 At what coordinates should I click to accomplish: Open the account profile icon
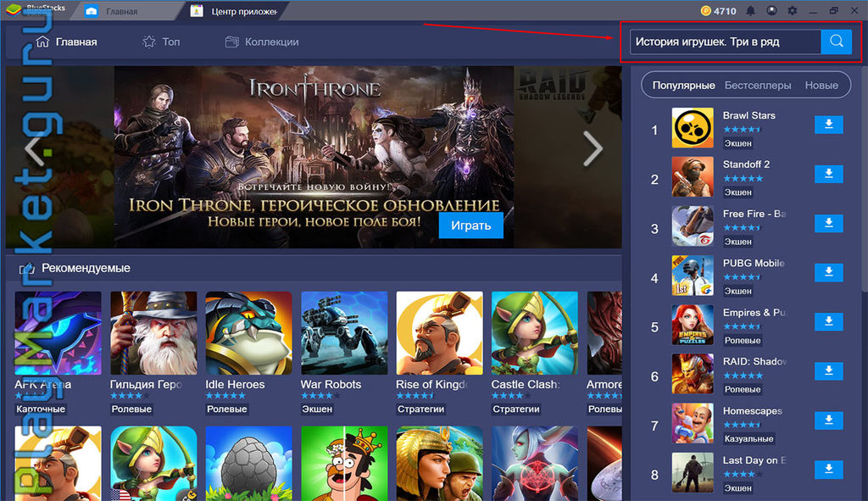coord(771,11)
